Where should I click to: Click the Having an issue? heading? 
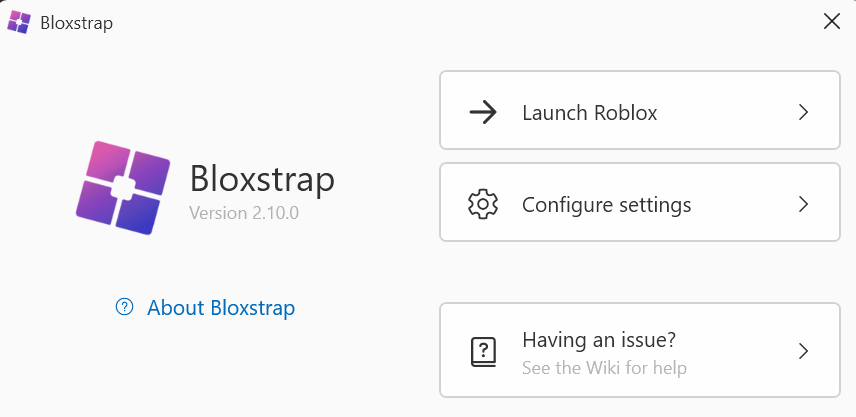pos(599,340)
